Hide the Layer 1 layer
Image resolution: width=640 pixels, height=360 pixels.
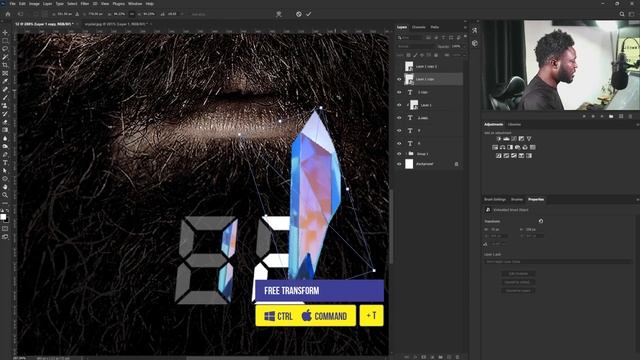[x=399, y=105]
